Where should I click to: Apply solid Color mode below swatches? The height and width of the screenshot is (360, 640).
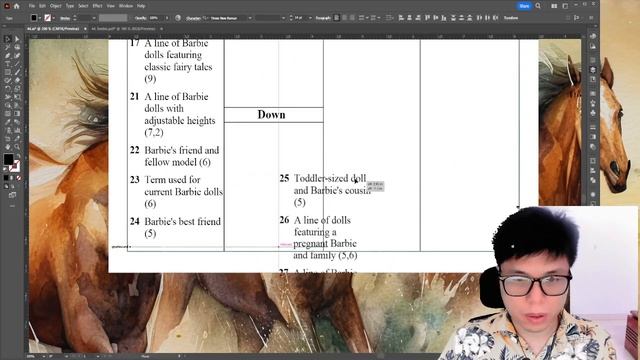pyautogui.click(x=6, y=178)
